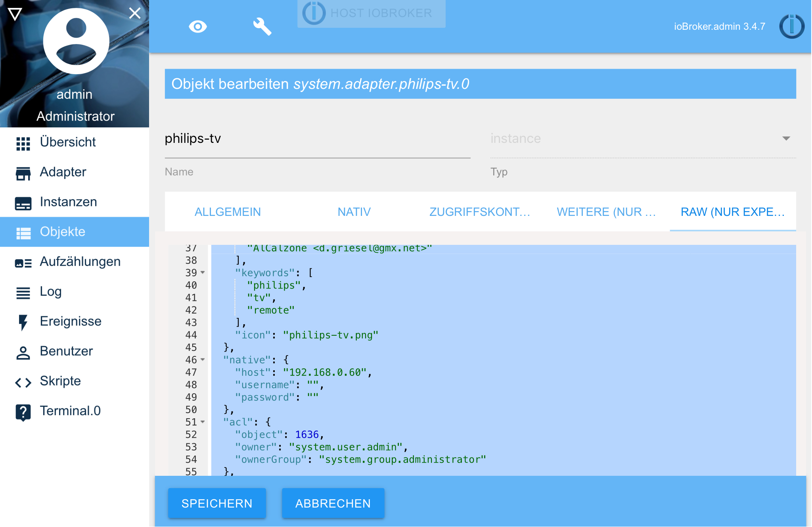Collapse the acl block at line 51

coord(203,422)
